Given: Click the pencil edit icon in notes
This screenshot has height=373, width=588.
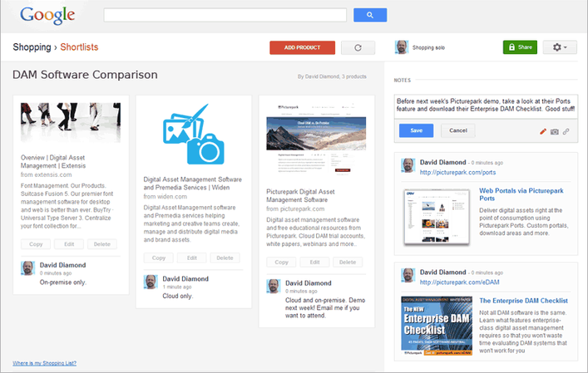Looking at the screenshot, I should (x=542, y=131).
